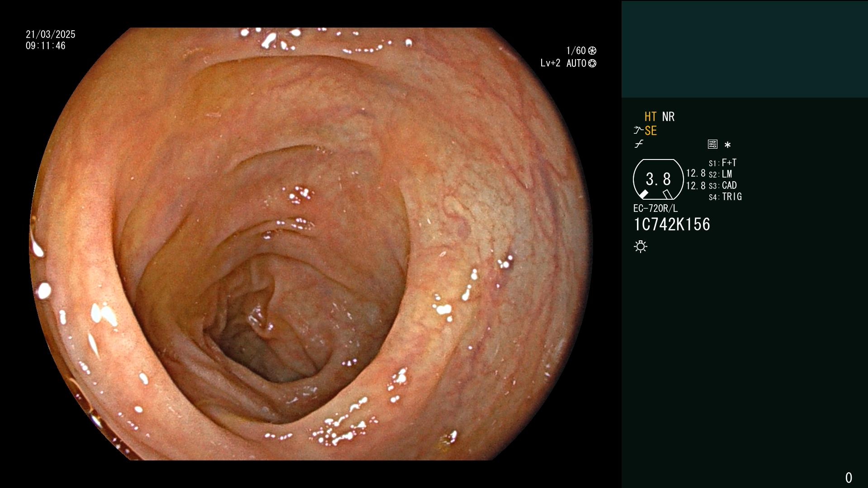Click the lower 12.8 diameter value
The image size is (868, 488).
pyautogui.click(x=696, y=186)
